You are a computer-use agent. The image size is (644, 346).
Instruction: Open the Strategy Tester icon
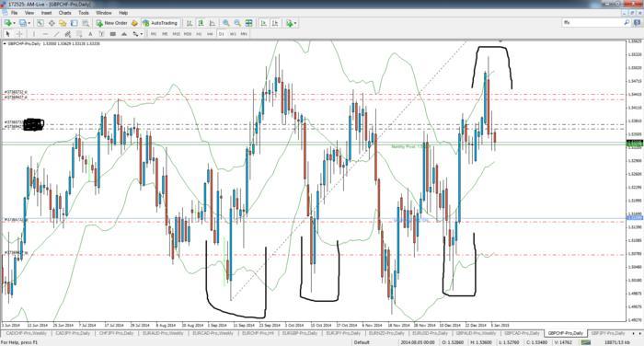86,23
